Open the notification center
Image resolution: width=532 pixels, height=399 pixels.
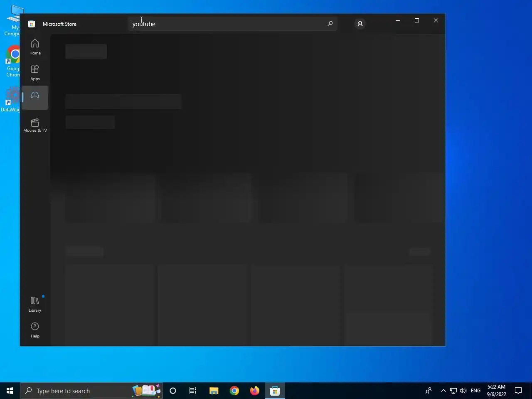point(518,391)
